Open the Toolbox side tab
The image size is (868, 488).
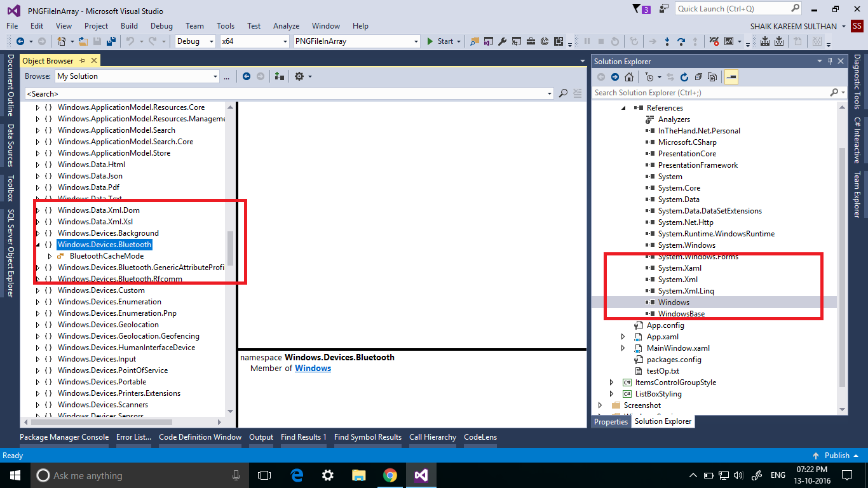pyautogui.click(x=10, y=189)
